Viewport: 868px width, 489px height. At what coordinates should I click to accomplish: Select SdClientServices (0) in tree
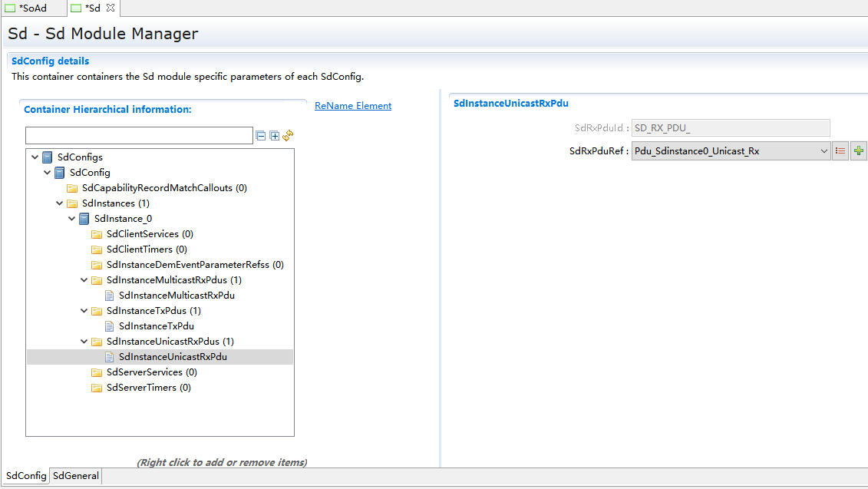tap(150, 234)
